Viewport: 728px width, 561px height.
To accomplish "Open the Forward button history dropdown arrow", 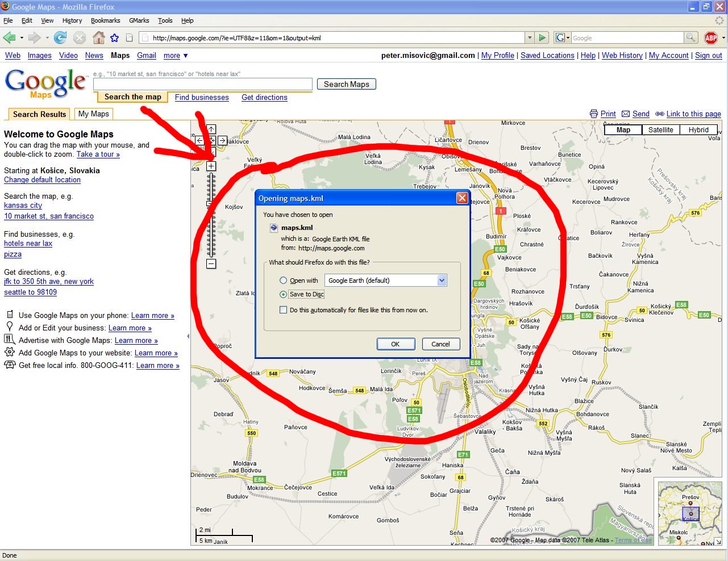I will click(47, 38).
